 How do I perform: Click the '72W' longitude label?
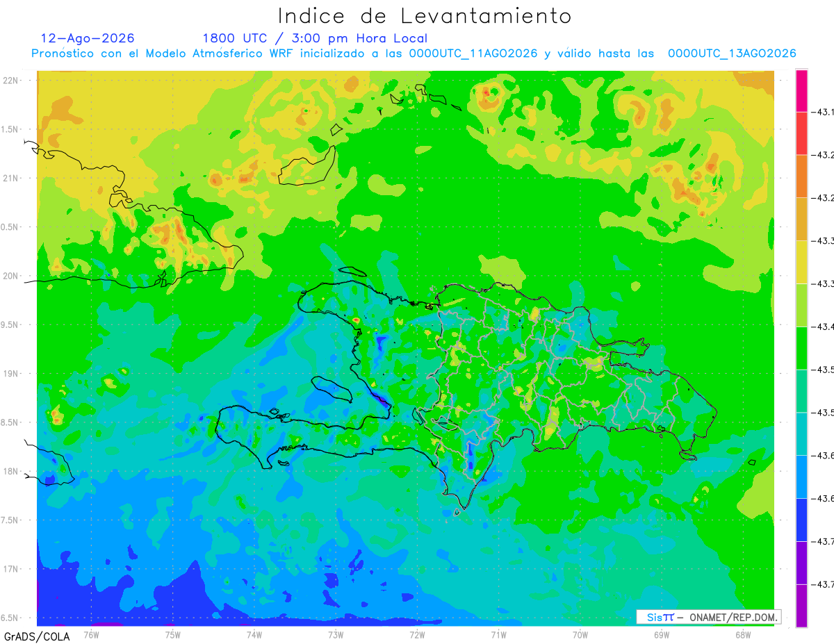click(x=417, y=634)
